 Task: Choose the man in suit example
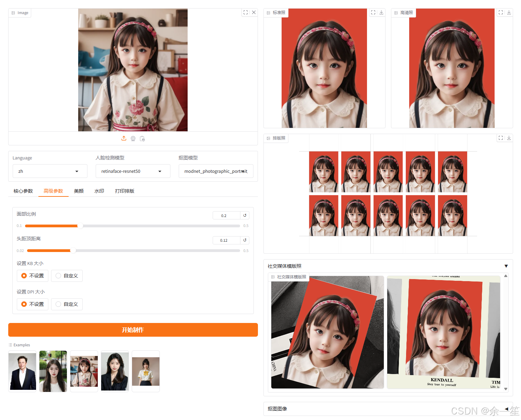point(22,371)
